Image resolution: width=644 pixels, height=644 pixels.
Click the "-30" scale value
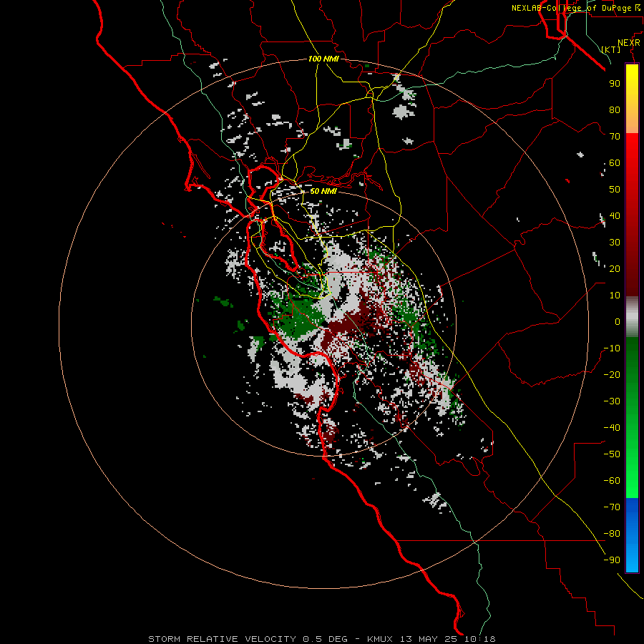click(612, 401)
